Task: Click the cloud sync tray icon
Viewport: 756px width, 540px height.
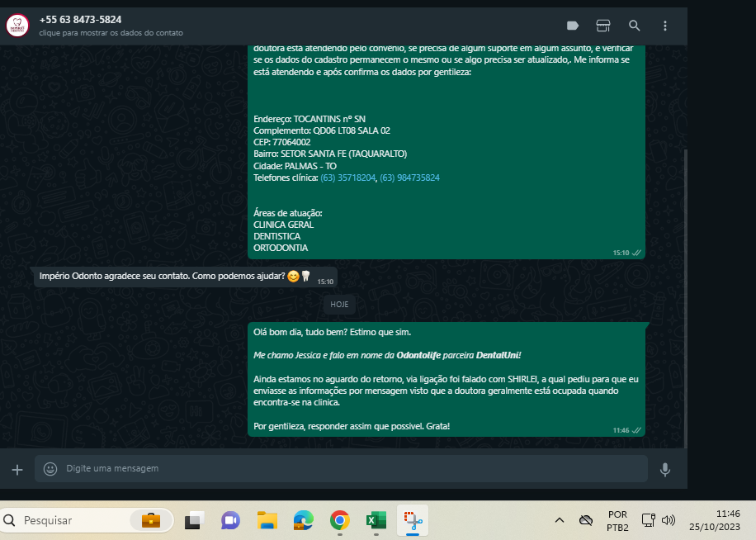Action: [586, 520]
